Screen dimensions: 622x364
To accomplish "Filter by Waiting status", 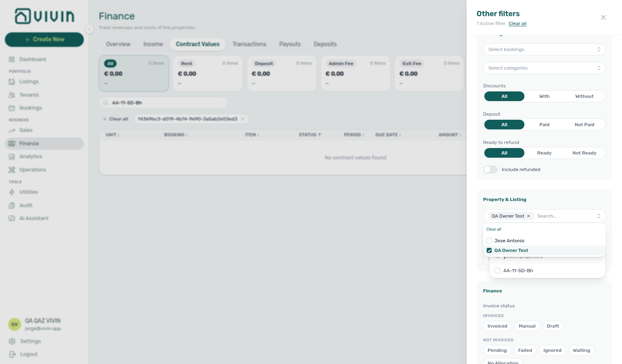I will point(581,350).
